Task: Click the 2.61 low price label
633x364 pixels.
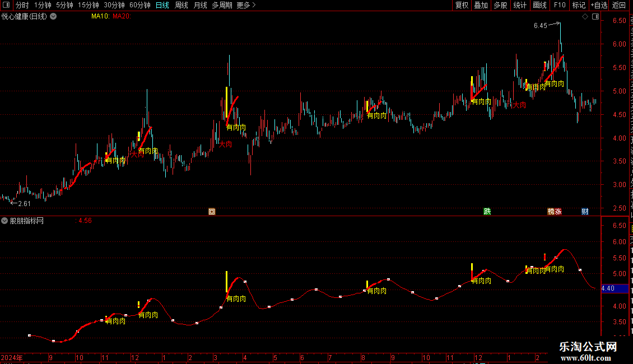Action: [x=24, y=204]
